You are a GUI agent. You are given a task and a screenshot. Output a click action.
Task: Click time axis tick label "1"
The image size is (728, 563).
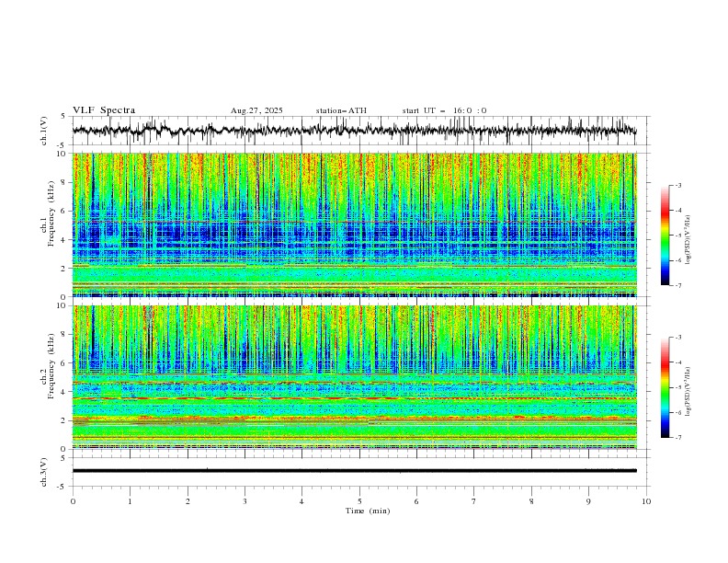click(x=130, y=501)
